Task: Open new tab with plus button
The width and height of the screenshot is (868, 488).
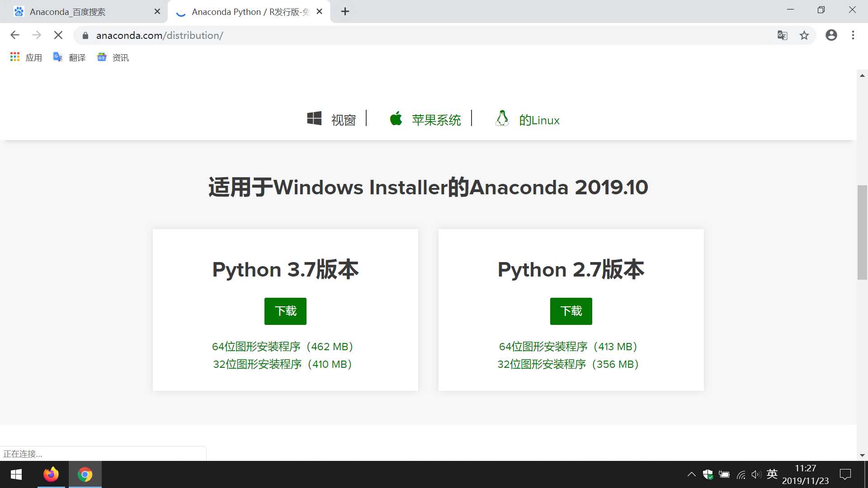Action: click(345, 12)
